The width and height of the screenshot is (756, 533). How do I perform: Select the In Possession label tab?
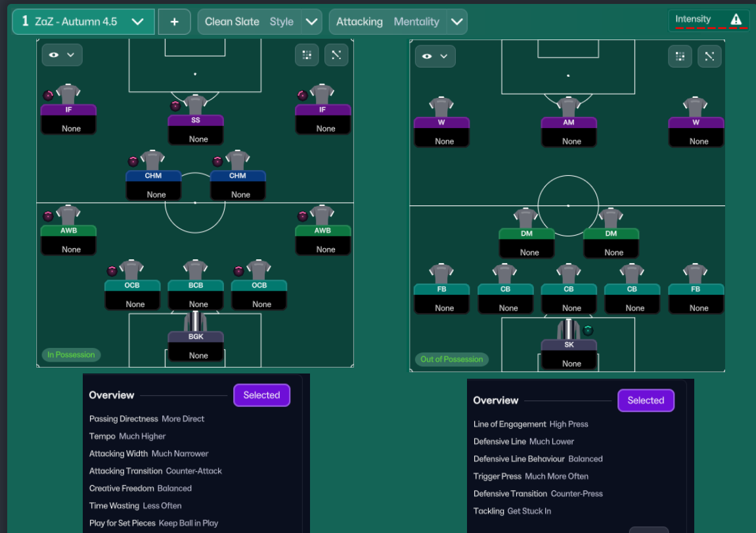click(x=71, y=354)
